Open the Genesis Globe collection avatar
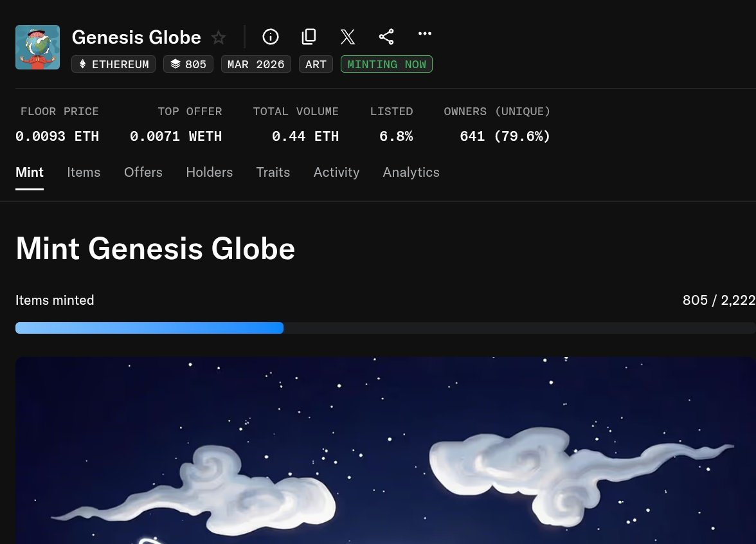756x544 pixels. [37, 48]
